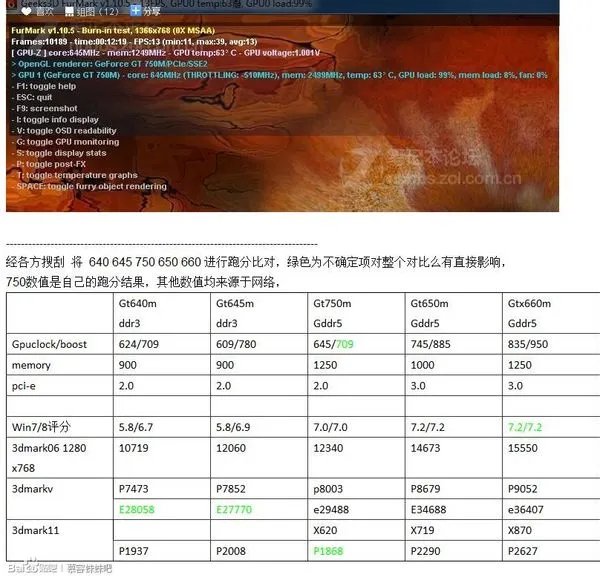Select the 12060 3dmark06 score
The width and height of the screenshot is (600, 580).
click(230, 448)
